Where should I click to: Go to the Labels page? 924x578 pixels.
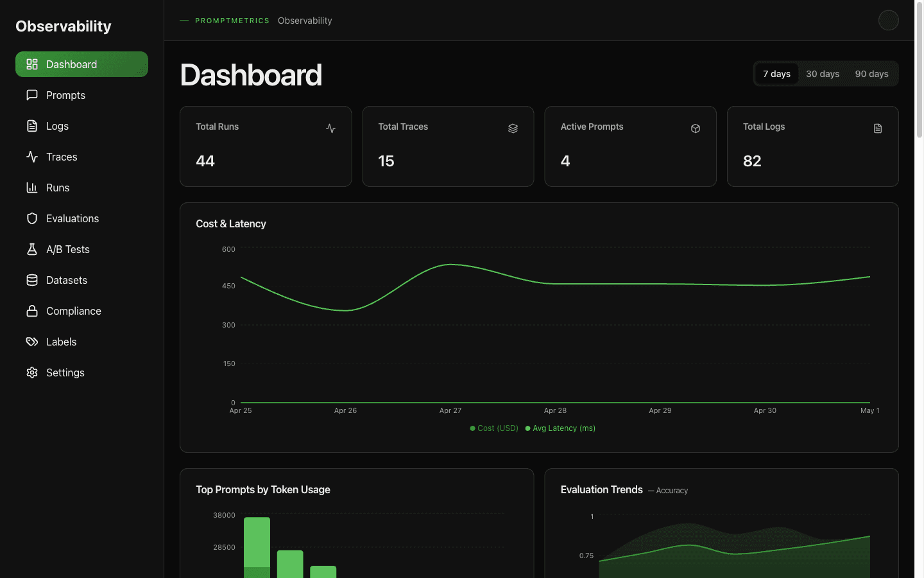[81, 342]
